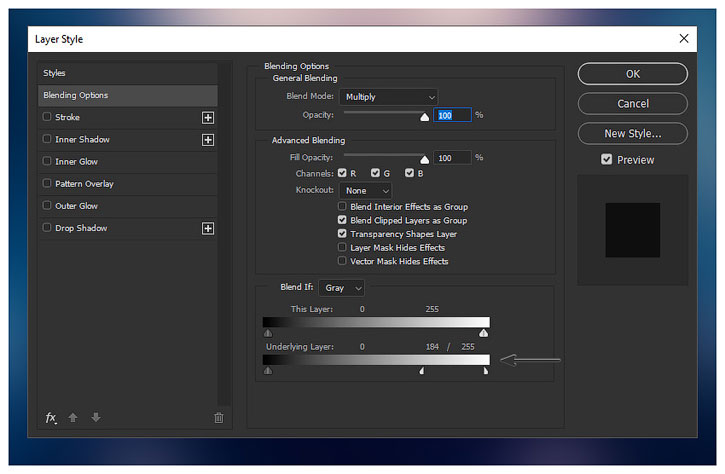This screenshot has width=725, height=474.
Task: Check Vector Mask Hides Effects
Action: (x=342, y=261)
